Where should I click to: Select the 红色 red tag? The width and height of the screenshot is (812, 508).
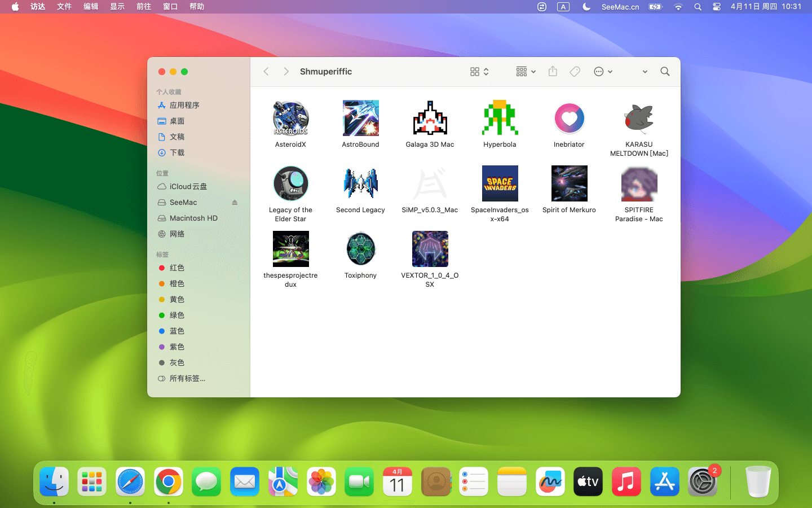177,268
